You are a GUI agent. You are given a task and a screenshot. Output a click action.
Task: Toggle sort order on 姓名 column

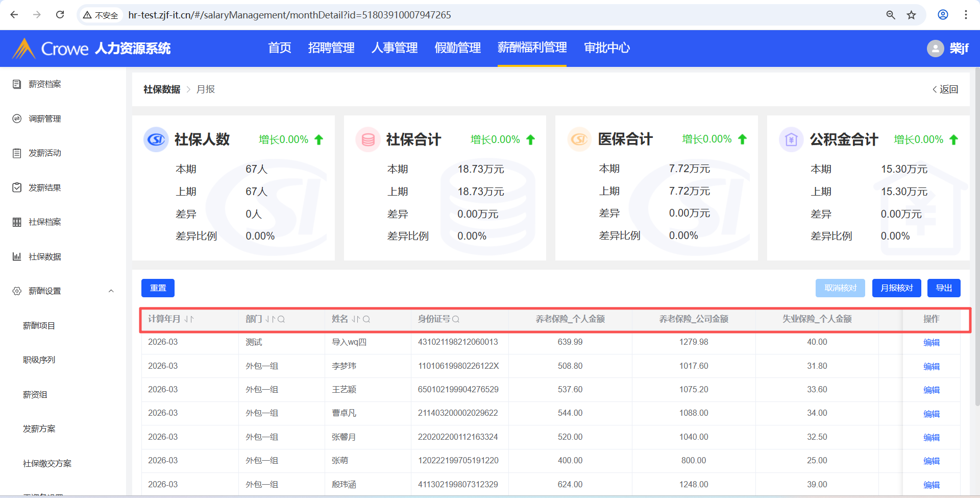(x=356, y=319)
